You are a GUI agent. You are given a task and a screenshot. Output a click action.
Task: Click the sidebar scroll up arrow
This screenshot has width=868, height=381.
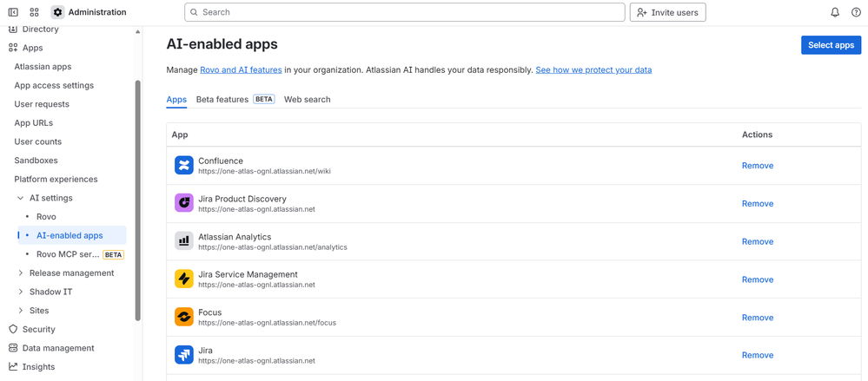(138, 31)
